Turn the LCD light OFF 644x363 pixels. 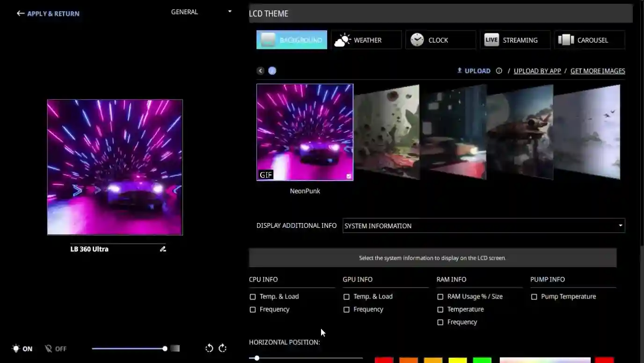pyautogui.click(x=48, y=348)
